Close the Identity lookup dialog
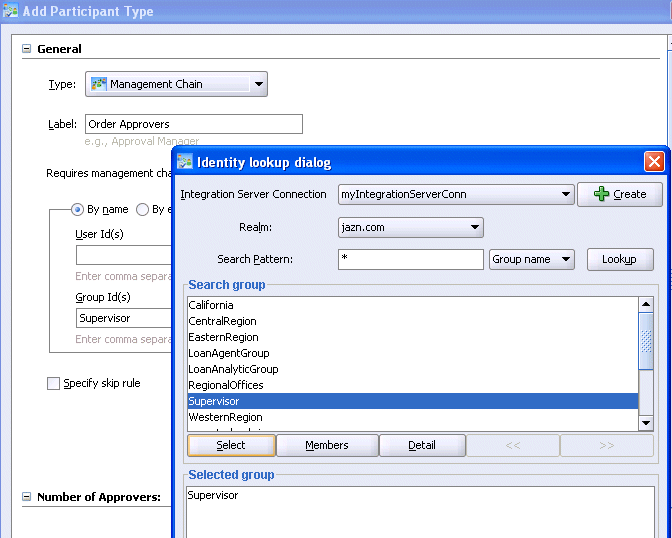This screenshot has height=538, width=672. click(654, 162)
